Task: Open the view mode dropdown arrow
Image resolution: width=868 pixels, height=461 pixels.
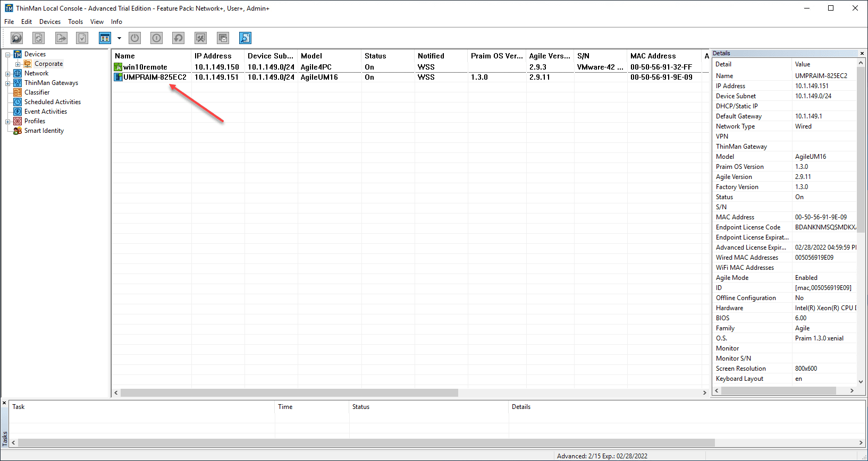Action: (x=119, y=38)
